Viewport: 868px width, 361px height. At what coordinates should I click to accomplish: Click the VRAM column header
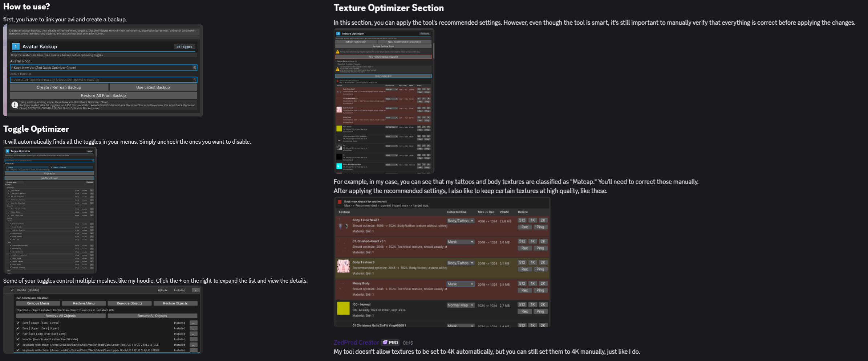(504, 212)
